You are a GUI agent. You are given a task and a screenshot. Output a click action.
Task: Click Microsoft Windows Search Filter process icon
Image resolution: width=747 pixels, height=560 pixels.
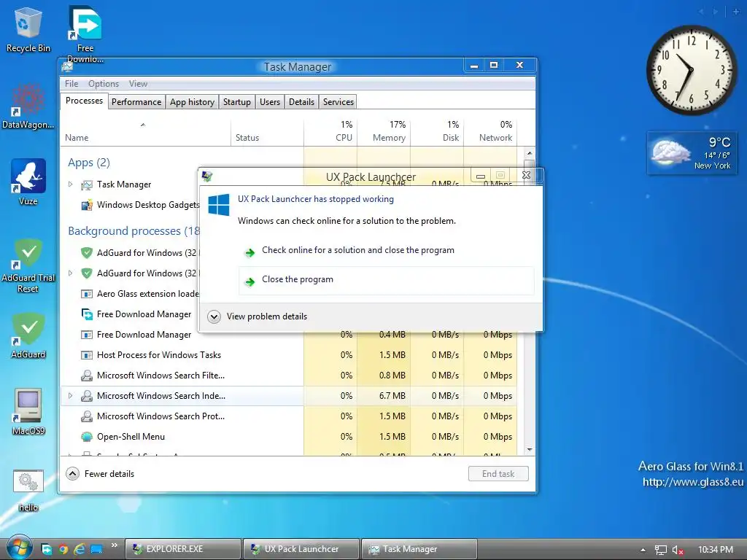[87, 376]
